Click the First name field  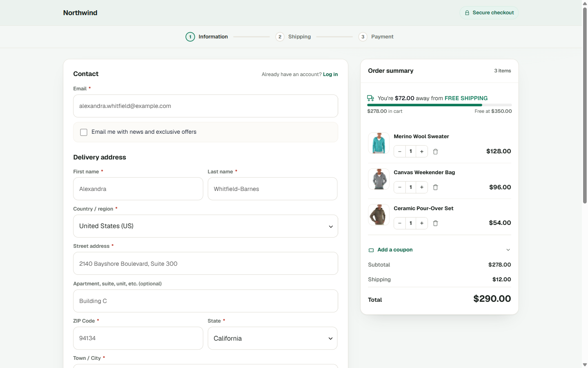pos(138,189)
